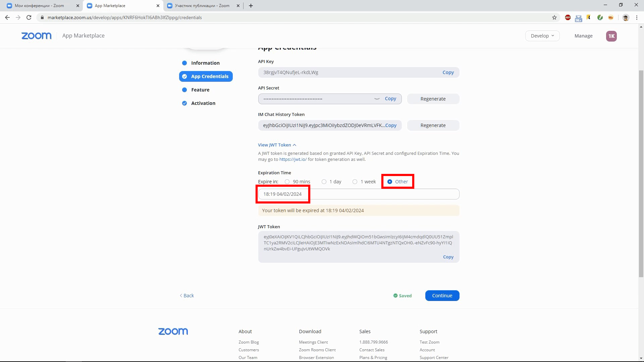
Task: Copy the JWT Token
Action: 448,257
